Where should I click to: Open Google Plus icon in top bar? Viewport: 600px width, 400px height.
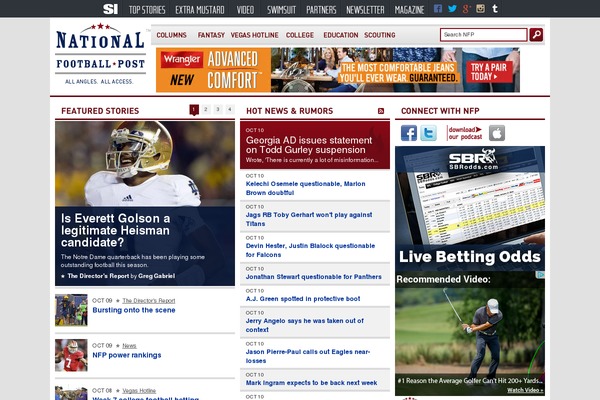tap(466, 8)
